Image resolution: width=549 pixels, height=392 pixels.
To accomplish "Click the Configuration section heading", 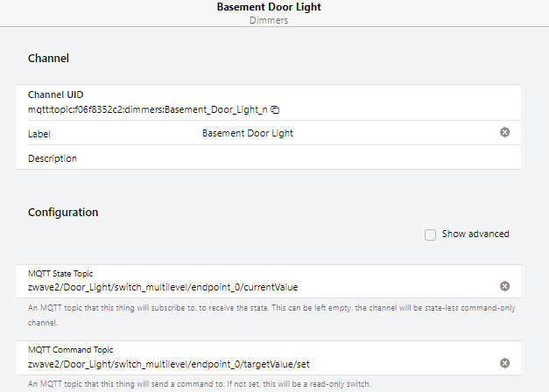I will 63,213.
